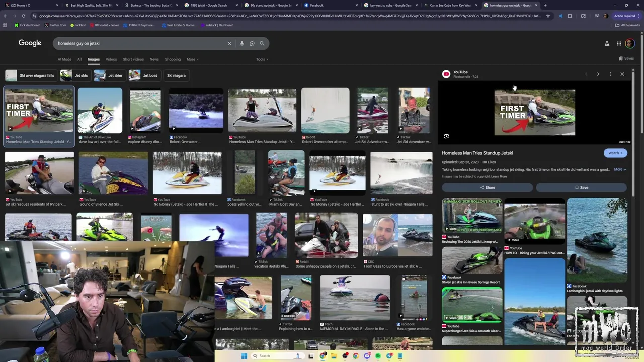Open 'dave law art over the fall' thumbnail

100,111
